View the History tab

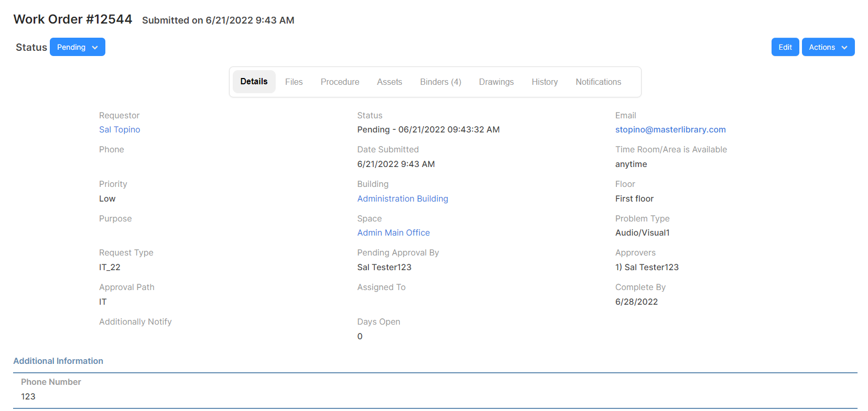tap(545, 82)
